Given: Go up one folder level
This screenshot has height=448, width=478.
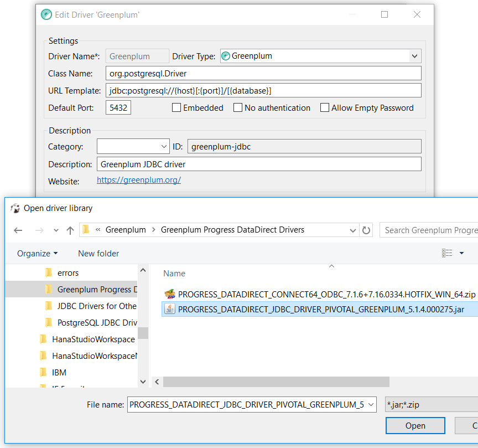Looking at the screenshot, I should [70, 230].
